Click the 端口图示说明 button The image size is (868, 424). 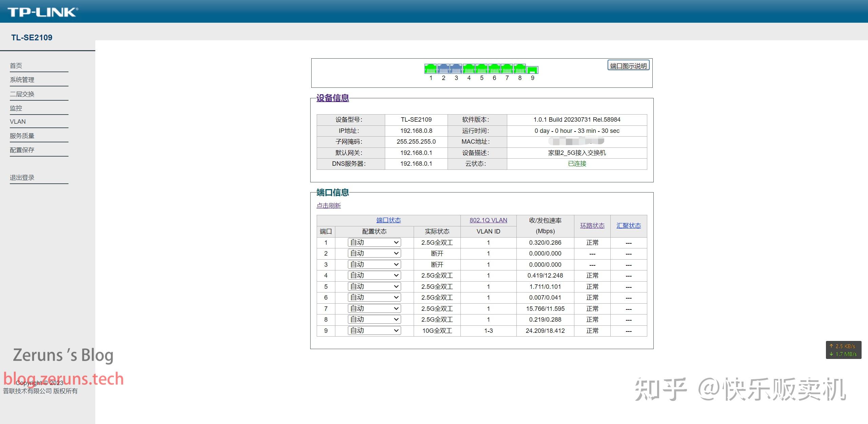628,66
